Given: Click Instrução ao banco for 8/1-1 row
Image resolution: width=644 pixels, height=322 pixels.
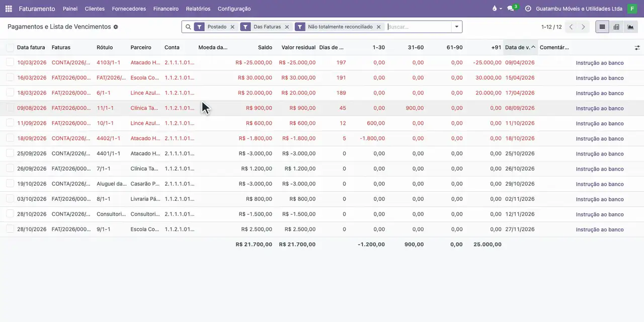Looking at the screenshot, I should (600, 199).
